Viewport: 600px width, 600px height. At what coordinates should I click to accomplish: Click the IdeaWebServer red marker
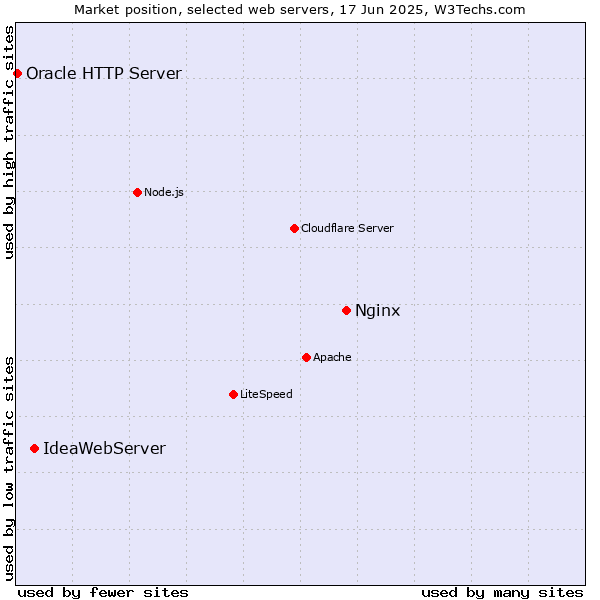click(34, 448)
